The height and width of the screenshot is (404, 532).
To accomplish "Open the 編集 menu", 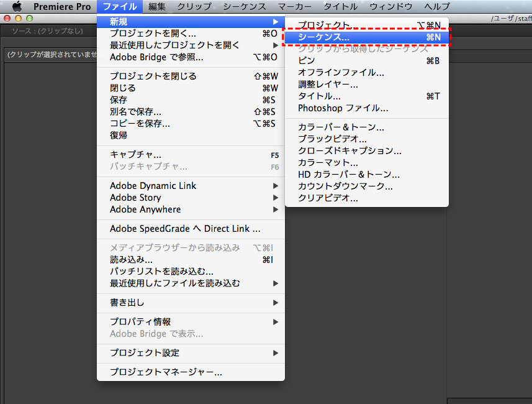I will tap(157, 6).
